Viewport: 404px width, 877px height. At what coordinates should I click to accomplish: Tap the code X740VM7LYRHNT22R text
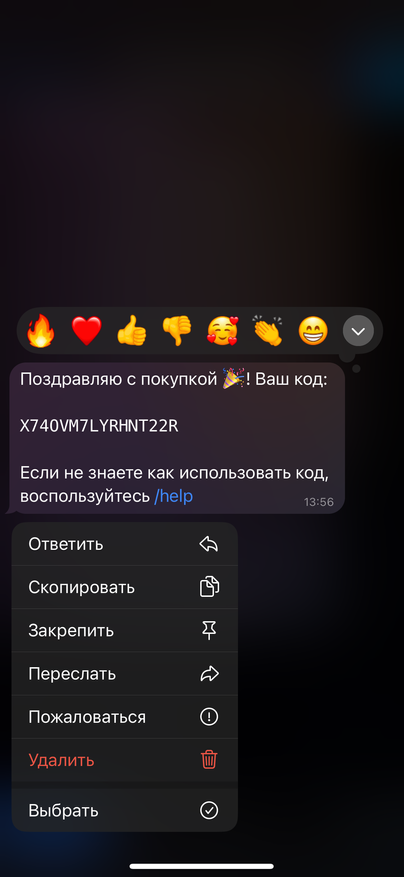point(99,426)
